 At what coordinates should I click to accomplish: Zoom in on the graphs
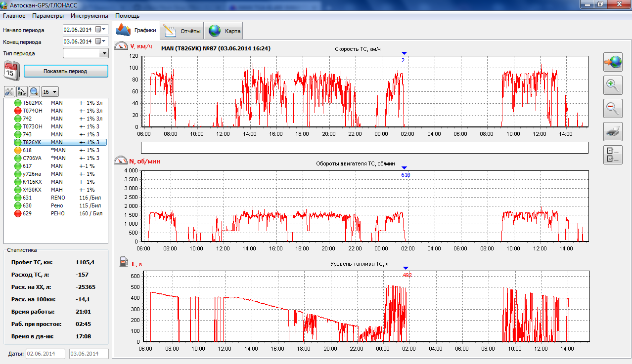pyautogui.click(x=613, y=85)
